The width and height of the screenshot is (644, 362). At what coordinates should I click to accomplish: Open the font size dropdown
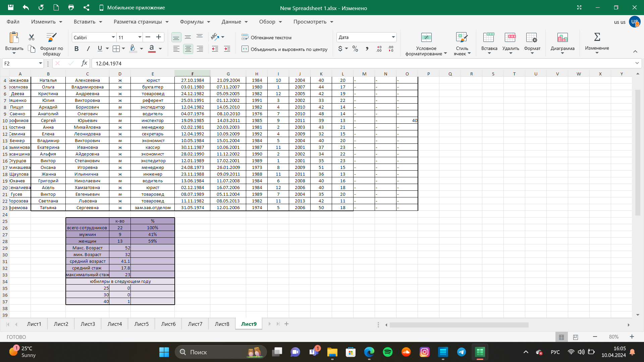(x=140, y=37)
